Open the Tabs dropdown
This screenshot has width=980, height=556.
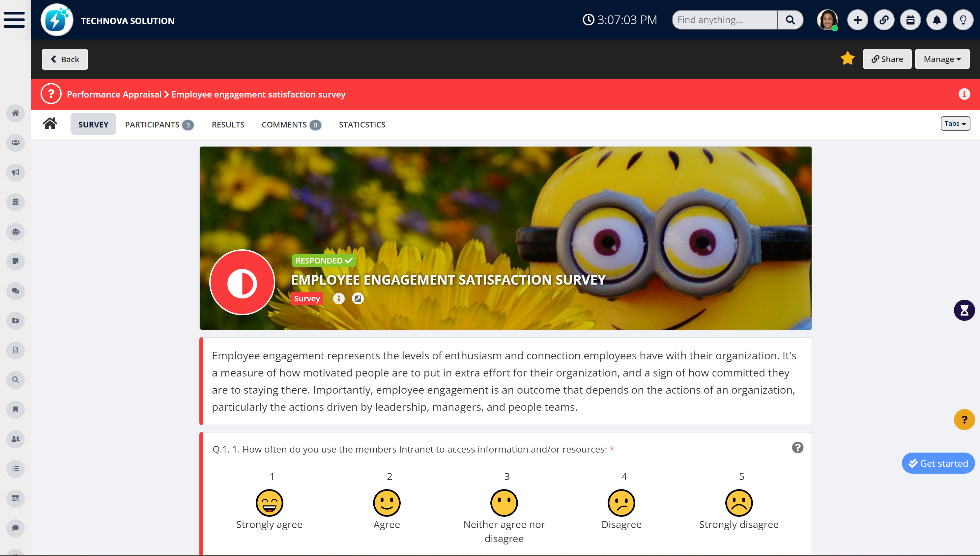(x=955, y=123)
